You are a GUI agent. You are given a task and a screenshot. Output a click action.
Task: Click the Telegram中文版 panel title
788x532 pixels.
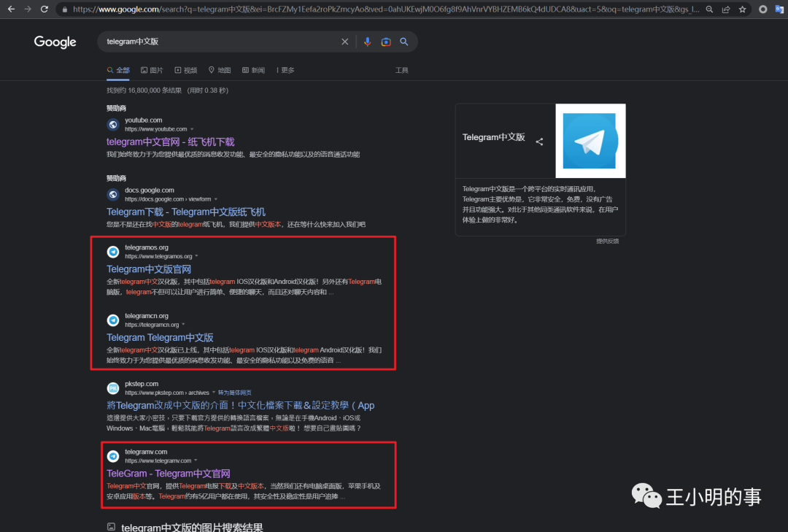[493, 137]
